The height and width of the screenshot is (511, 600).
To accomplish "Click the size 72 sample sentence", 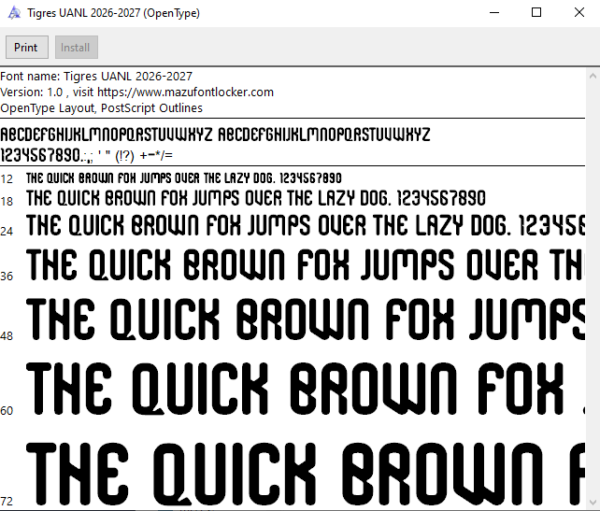I will coord(305,474).
